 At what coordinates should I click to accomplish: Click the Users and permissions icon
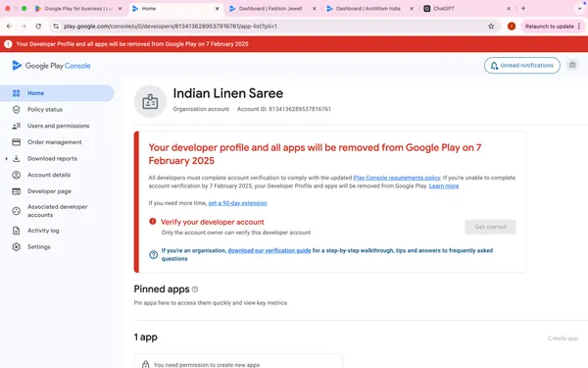(x=16, y=126)
